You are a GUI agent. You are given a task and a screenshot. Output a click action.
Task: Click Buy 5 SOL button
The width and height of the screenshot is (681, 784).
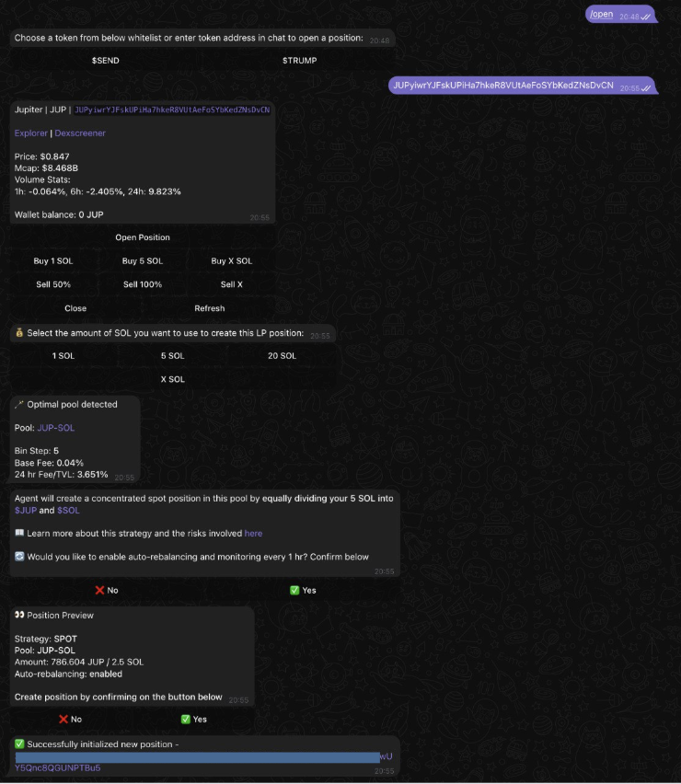143,261
